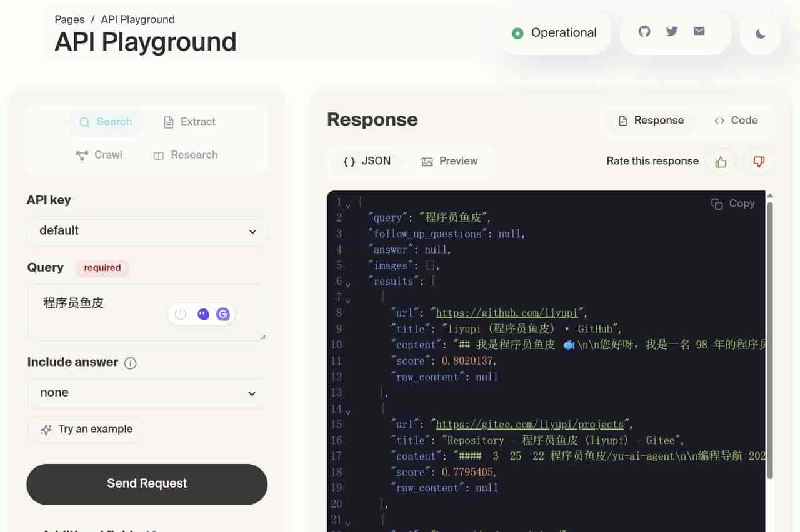
Task: Click Send Request button
Action: [147, 484]
